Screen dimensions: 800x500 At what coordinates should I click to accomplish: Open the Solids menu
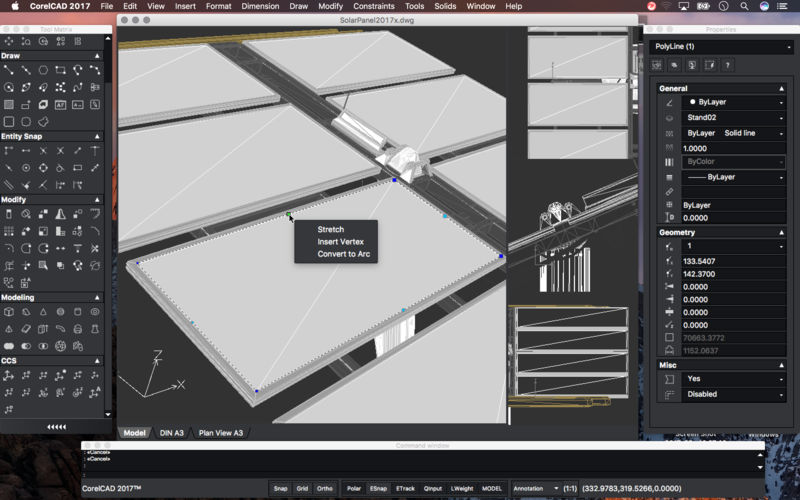pyautogui.click(x=445, y=6)
